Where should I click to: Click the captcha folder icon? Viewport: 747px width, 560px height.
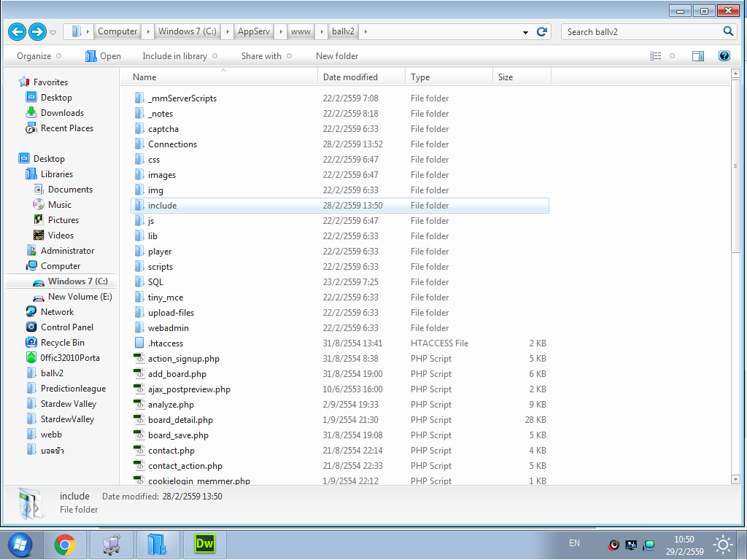139,128
